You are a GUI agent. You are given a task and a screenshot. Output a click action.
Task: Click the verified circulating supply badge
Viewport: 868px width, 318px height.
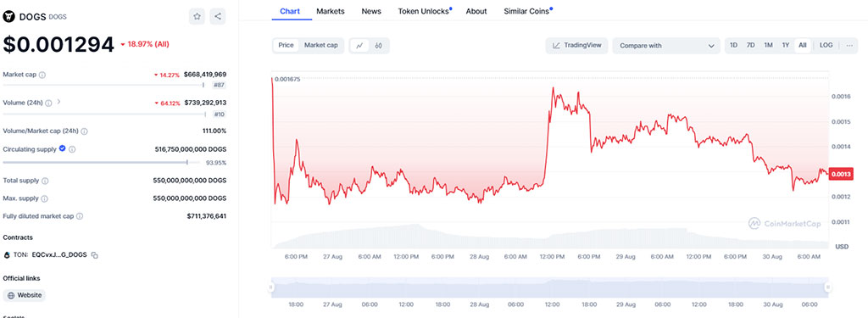[x=63, y=148]
